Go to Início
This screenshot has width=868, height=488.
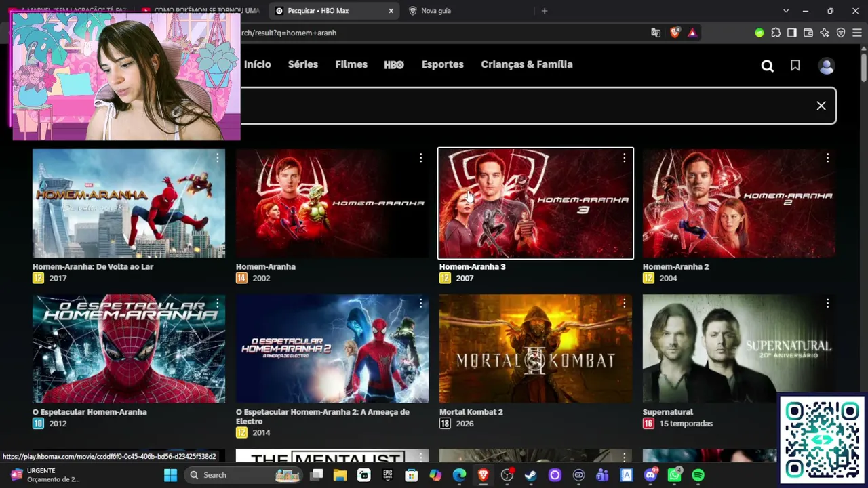coord(258,64)
